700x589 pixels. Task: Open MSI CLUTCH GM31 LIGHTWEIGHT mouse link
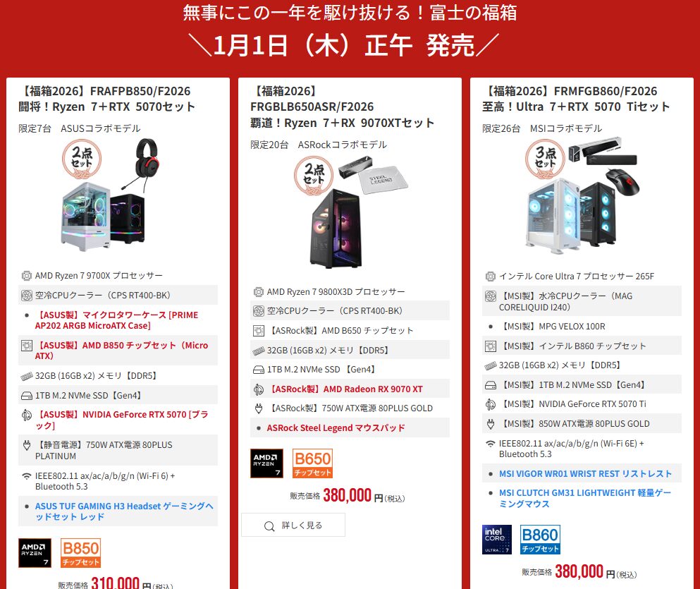pos(584,498)
